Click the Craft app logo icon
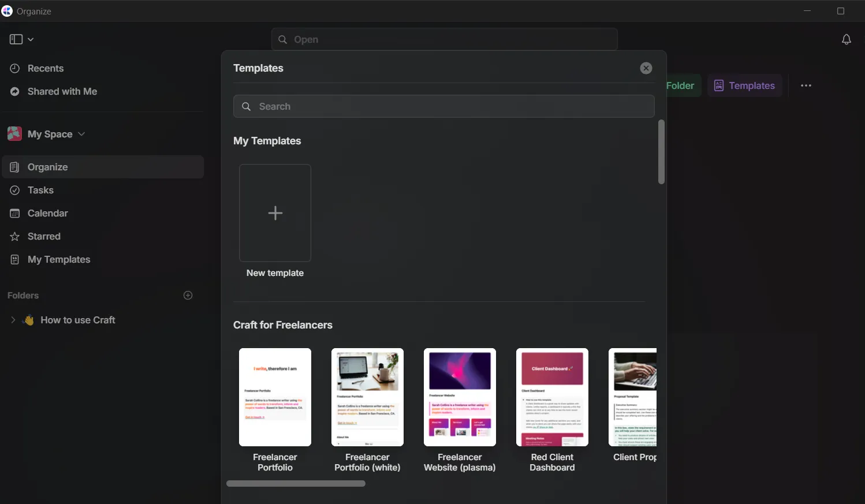The height and width of the screenshot is (504, 865). [7, 11]
